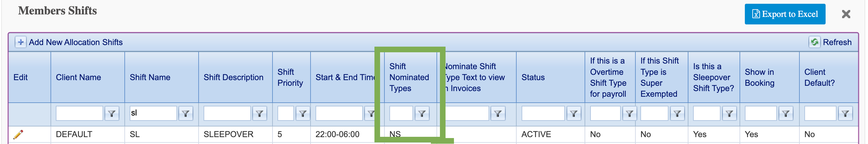
Task: Open filter icon for Shift Name column
Action: coord(186,114)
